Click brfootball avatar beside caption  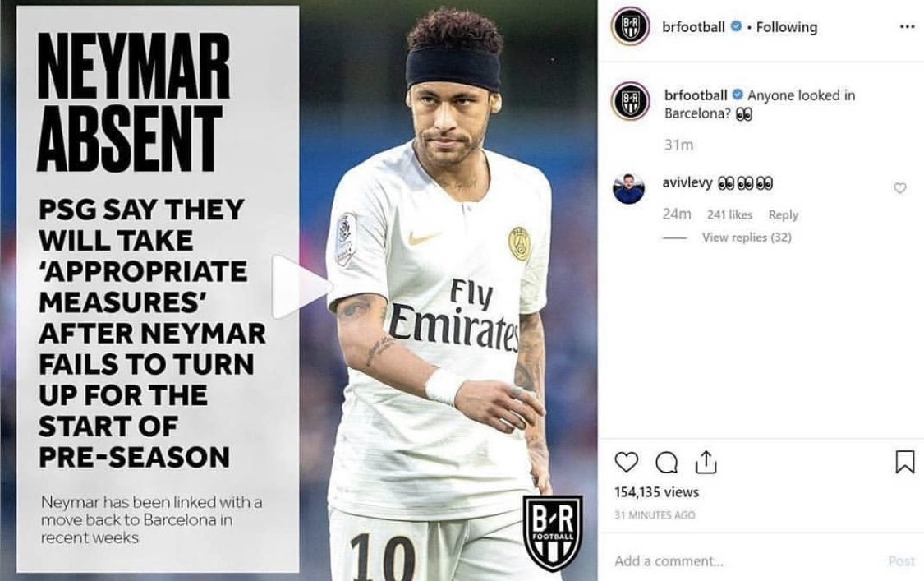click(x=630, y=101)
